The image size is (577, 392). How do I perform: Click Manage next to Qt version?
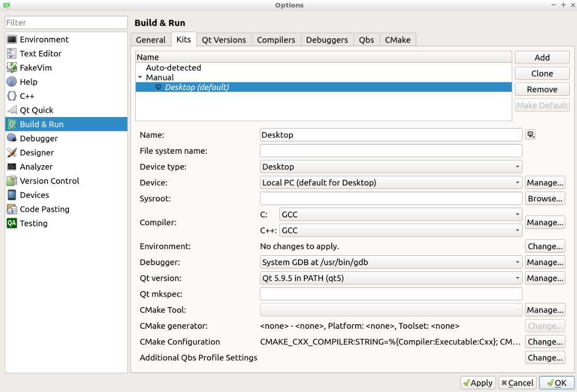tap(545, 278)
